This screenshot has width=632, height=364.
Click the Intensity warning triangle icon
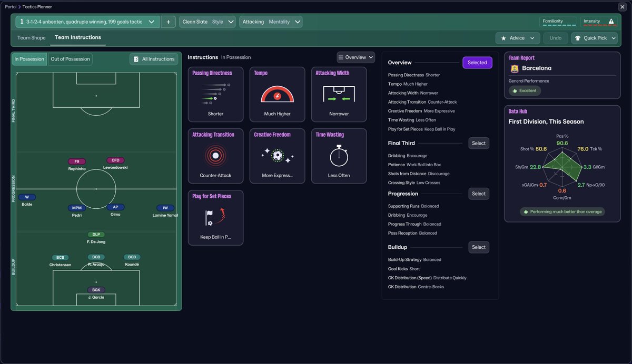pyautogui.click(x=611, y=22)
